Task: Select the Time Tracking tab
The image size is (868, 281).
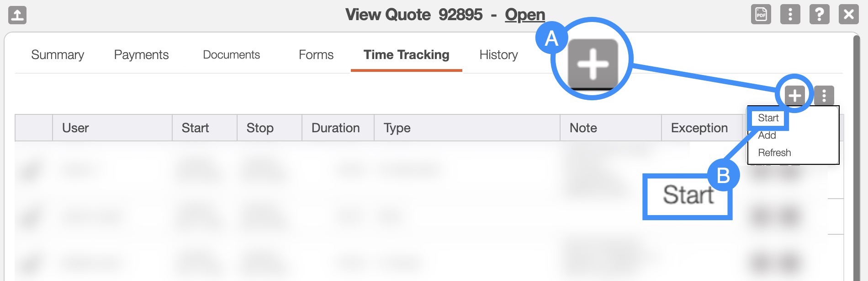Action: coord(406,55)
